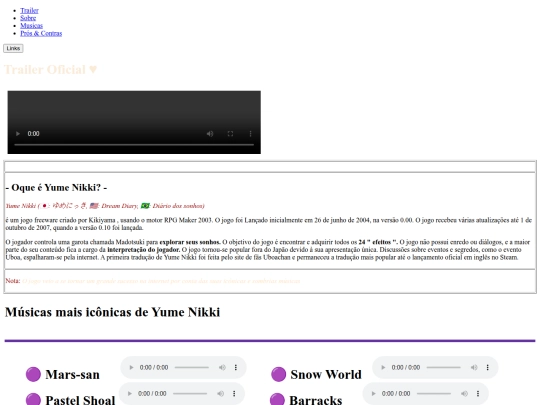Open the Barracks audio options menu
Image resolution: width=540 pixels, height=405 pixels.
pyautogui.click(x=478, y=393)
